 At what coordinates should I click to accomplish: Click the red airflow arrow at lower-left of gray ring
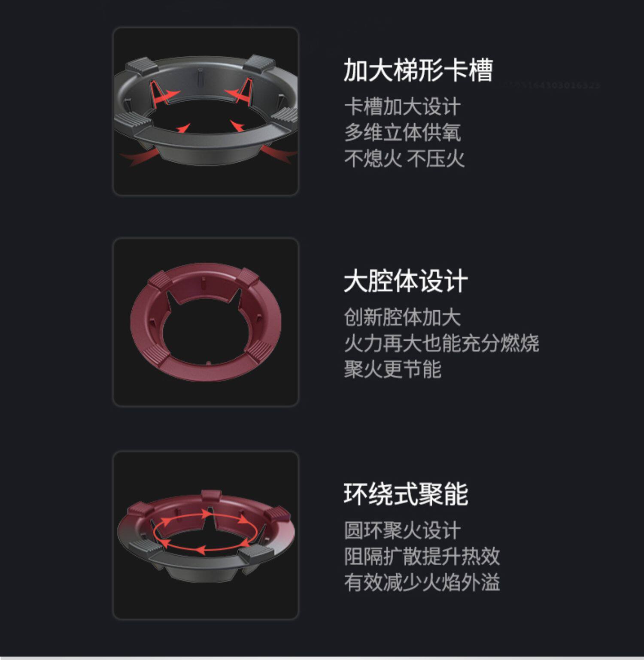137,158
